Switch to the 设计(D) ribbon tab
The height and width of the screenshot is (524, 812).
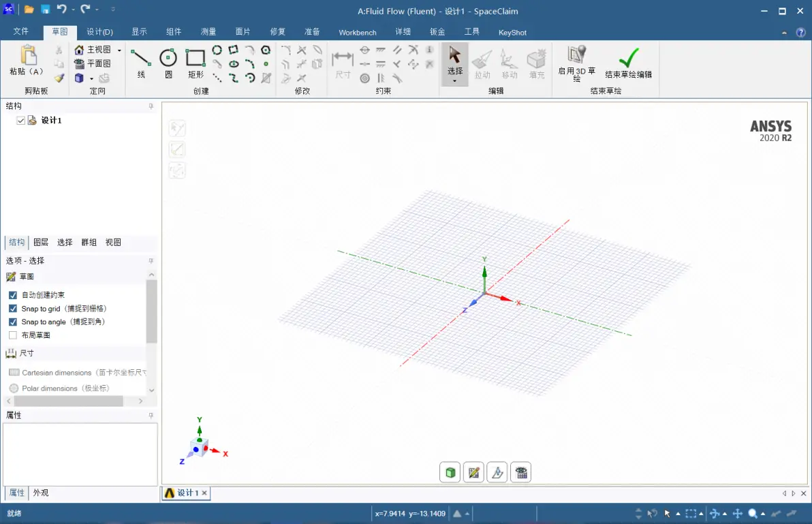(99, 32)
